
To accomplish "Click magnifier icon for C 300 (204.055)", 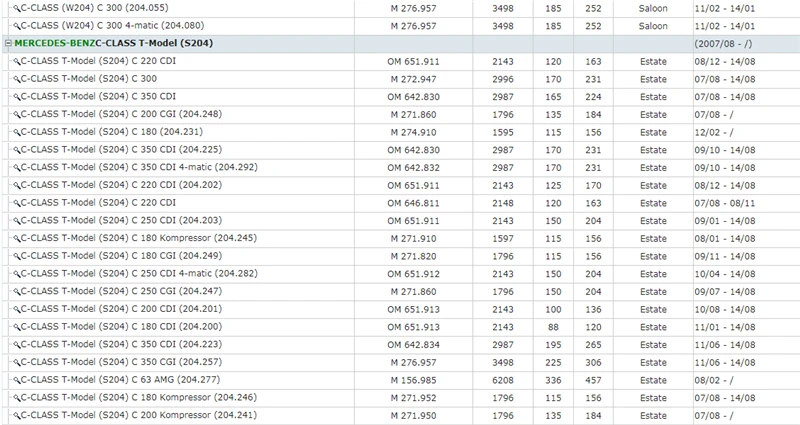I will pos(17,9).
